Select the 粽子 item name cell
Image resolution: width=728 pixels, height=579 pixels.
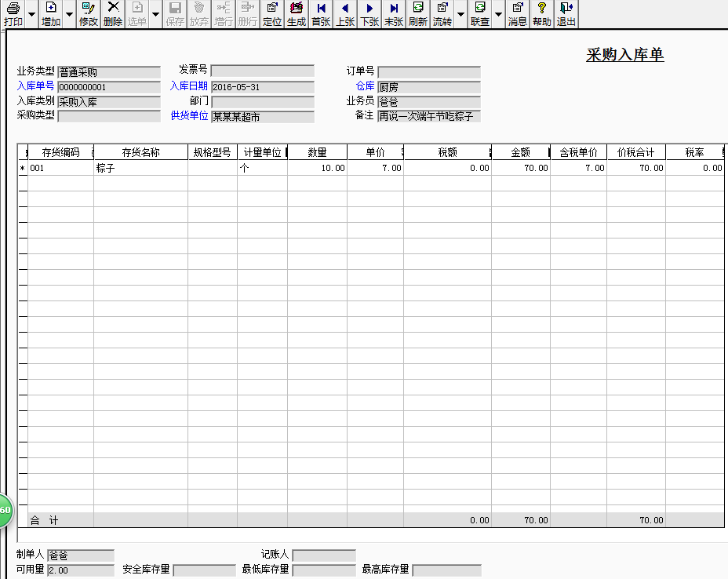pyautogui.click(x=140, y=168)
